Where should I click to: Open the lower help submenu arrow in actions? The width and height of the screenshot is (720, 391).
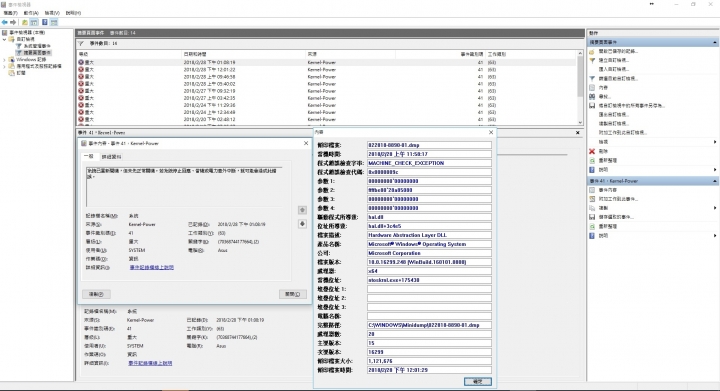(715, 235)
